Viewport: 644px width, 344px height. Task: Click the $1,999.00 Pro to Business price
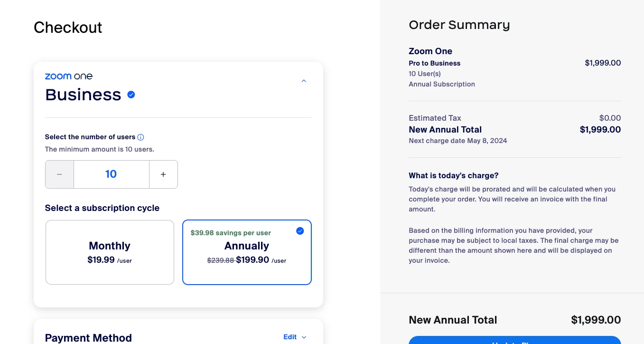coord(603,63)
